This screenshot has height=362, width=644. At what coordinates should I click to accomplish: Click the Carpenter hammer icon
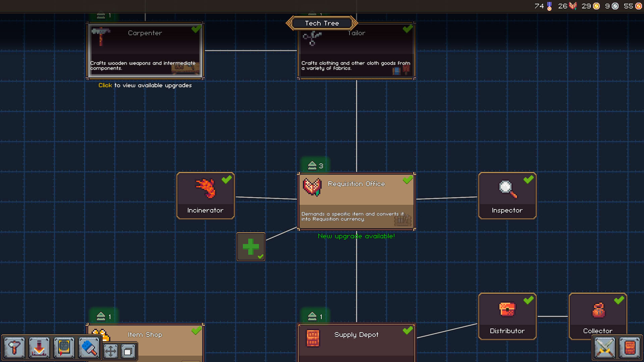coord(101,37)
